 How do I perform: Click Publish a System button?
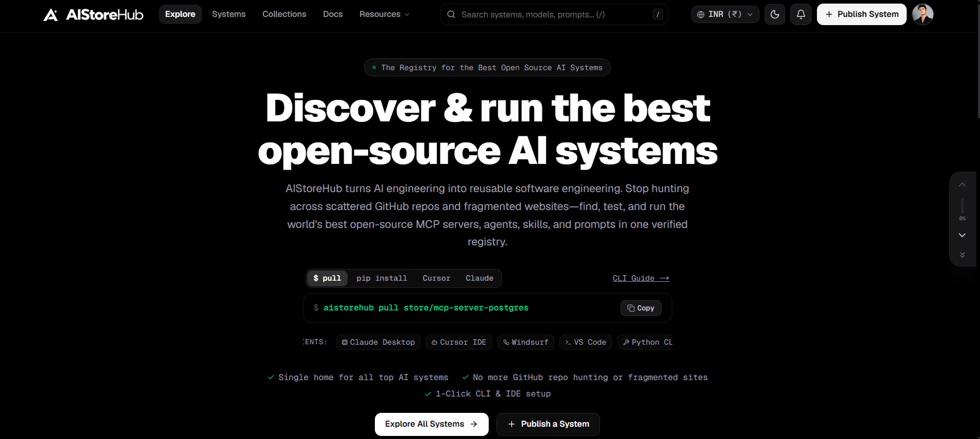coord(548,424)
